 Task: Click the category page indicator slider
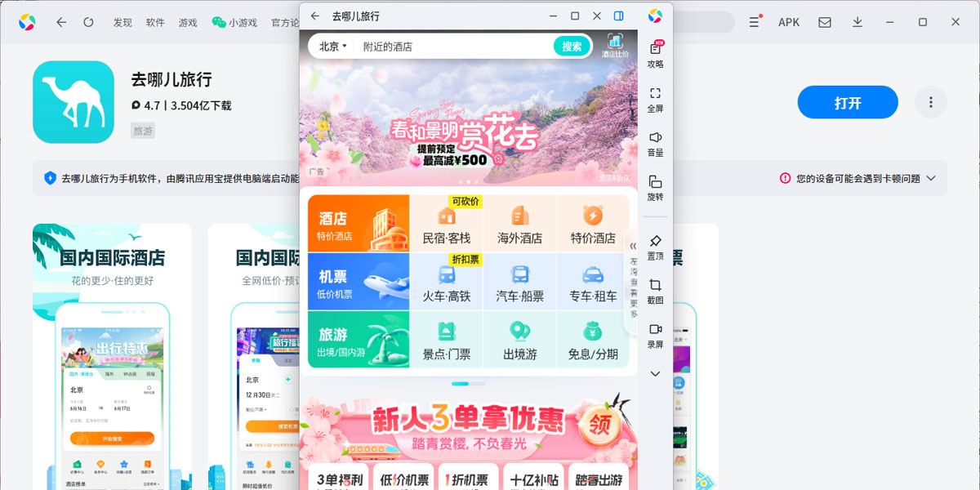(x=468, y=383)
